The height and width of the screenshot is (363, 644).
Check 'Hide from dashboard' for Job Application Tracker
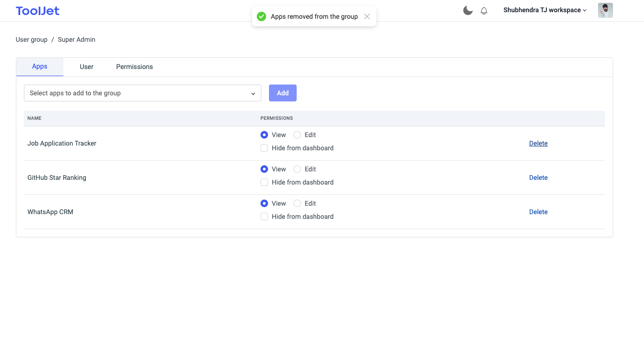264,147
